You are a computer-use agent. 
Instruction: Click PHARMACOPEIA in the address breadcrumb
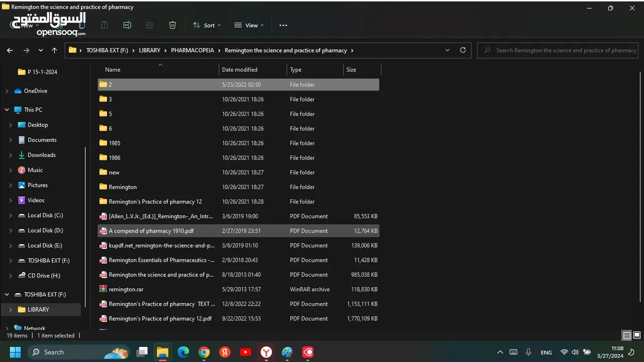[193, 50]
